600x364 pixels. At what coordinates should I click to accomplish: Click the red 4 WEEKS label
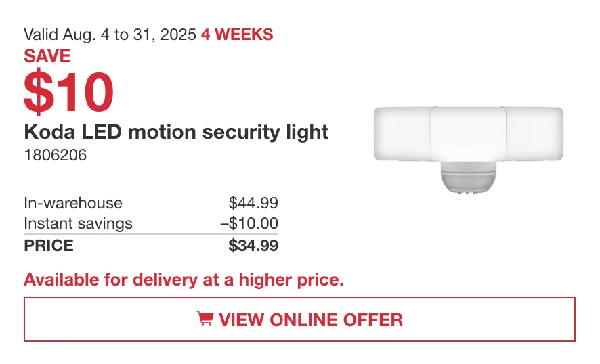[237, 35]
